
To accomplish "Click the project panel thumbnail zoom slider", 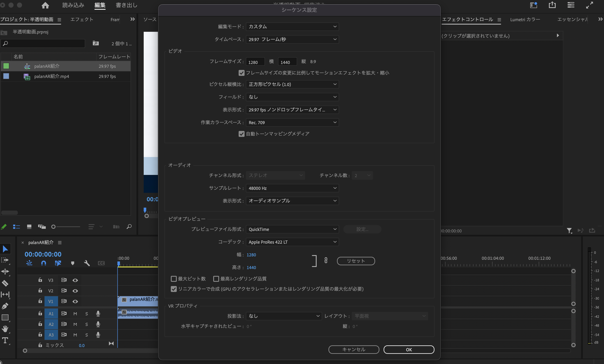I will pos(65,227).
